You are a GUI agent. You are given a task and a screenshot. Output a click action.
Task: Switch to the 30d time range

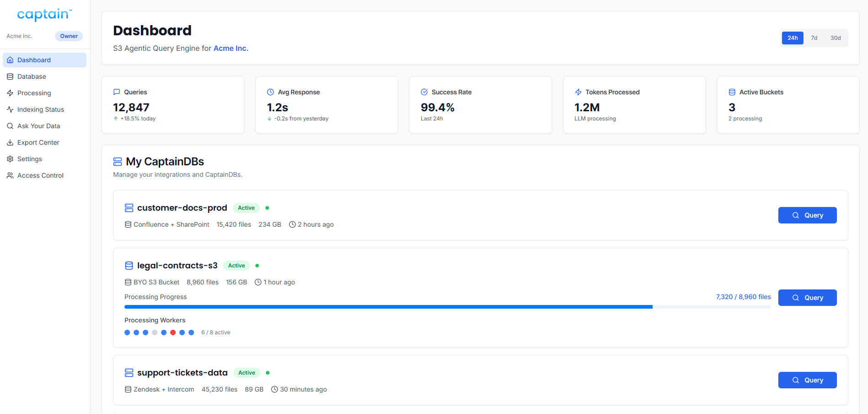pos(836,38)
